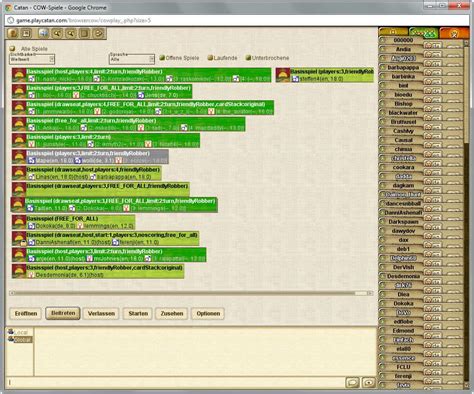Select the Local chat tab
This screenshot has height=394, width=474.
coord(20,332)
